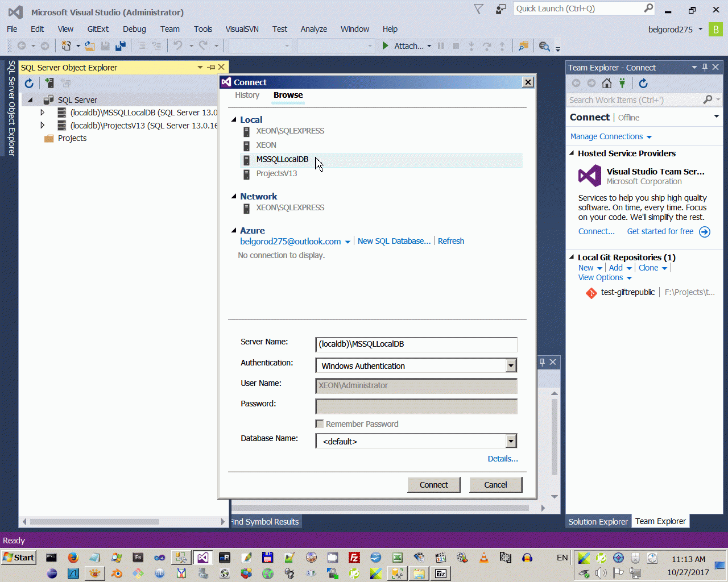Open VLC media player from the taskbar
The width and height of the screenshot is (728, 582).
pyautogui.click(x=484, y=558)
